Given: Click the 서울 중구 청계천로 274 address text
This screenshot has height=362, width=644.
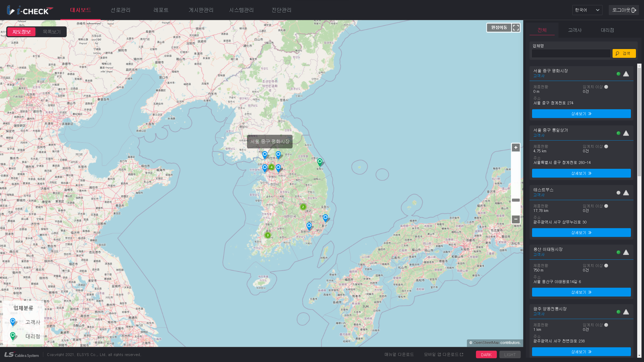Looking at the screenshot, I should pyautogui.click(x=553, y=103).
